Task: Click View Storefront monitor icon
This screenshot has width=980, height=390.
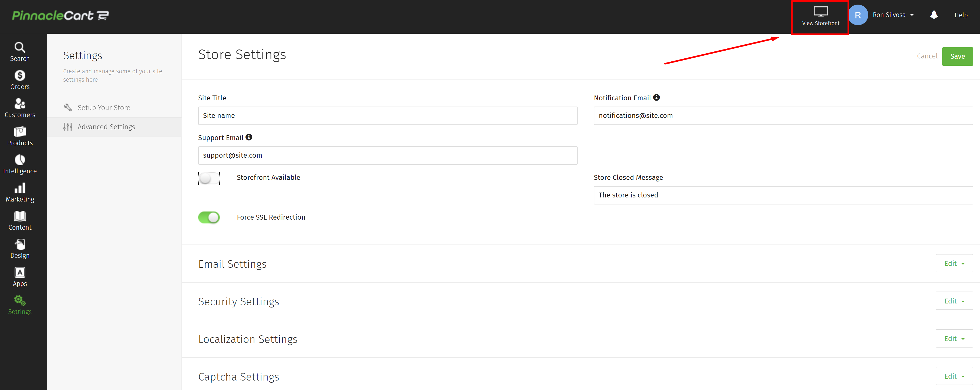Action: coord(821,12)
